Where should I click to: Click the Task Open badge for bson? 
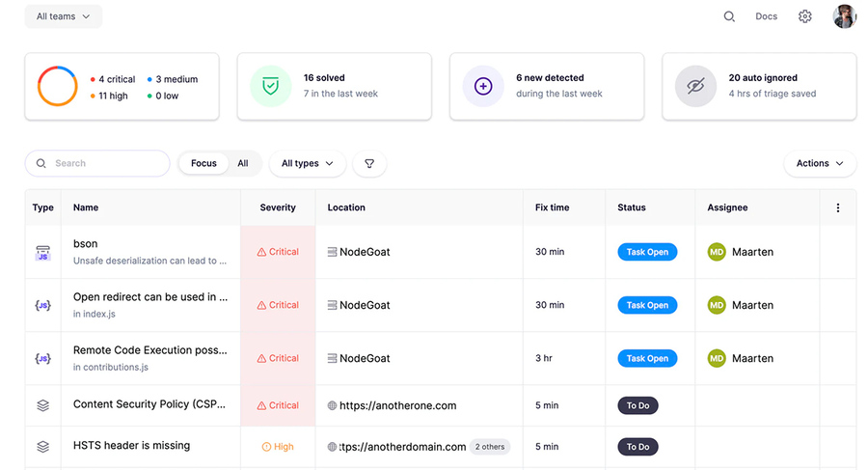(x=647, y=252)
